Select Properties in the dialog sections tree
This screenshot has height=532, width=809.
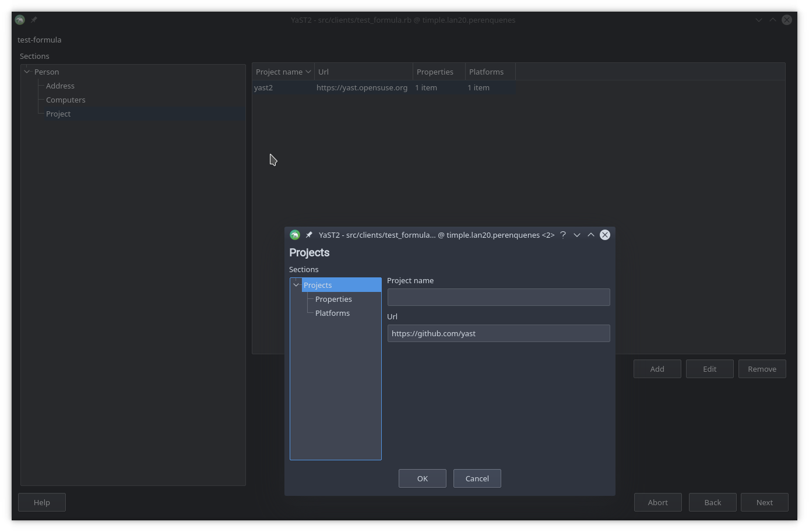tap(333, 299)
